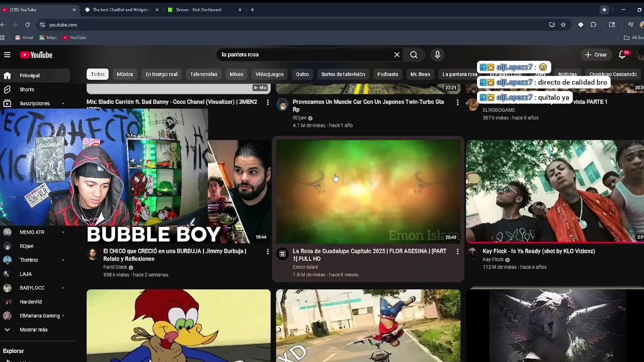The height and width of the screenshot is (362, 644).
Task: Open the Explorar section heading
Action: coord(13,351)
